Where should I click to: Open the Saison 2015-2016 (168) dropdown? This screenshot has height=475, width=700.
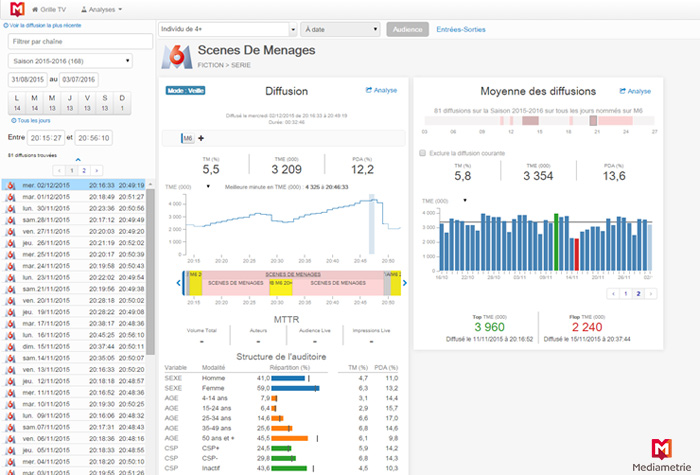(70, 61)
